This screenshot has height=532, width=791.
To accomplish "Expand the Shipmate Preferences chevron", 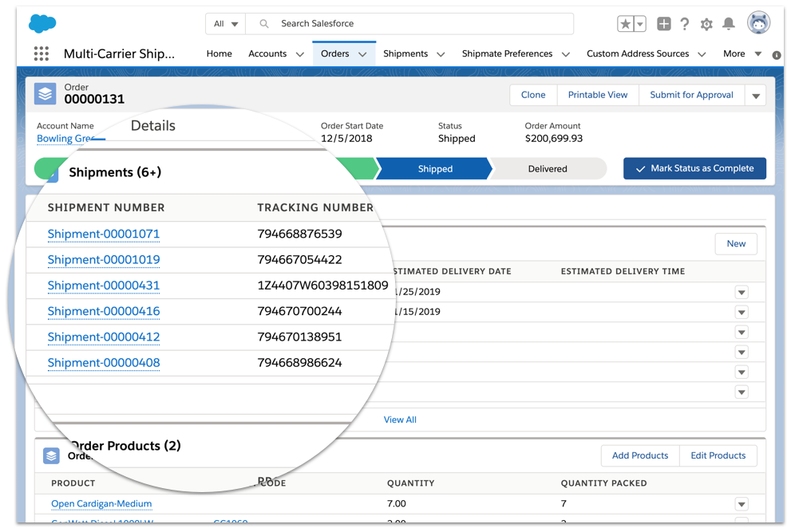I will [x=565, y=54].
